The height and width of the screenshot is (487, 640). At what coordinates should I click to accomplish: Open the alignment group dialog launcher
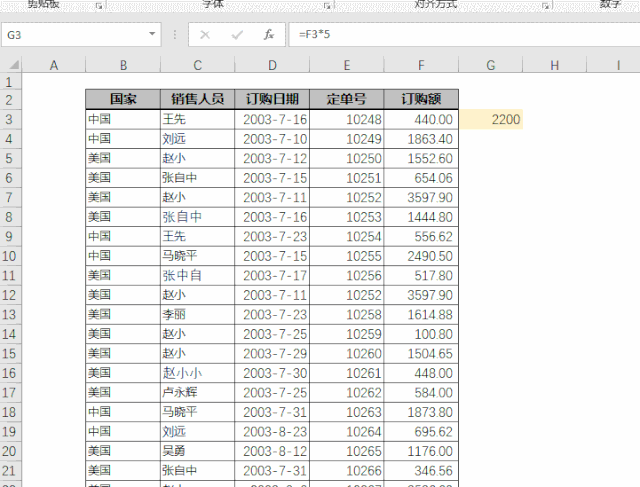pyautogui.click(x=546, y=6)
